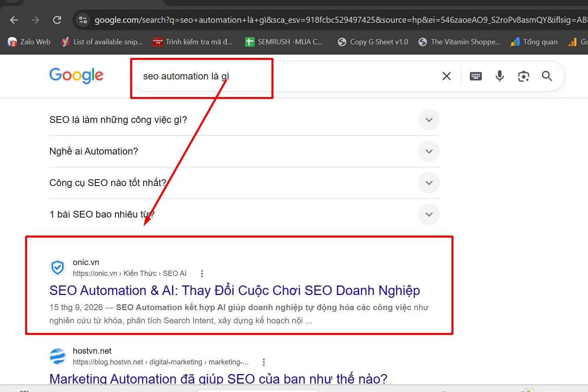The width and height of the screenshot is (588, 392).
Task: Click the onic.vn site name
Action: pos(86,262)
